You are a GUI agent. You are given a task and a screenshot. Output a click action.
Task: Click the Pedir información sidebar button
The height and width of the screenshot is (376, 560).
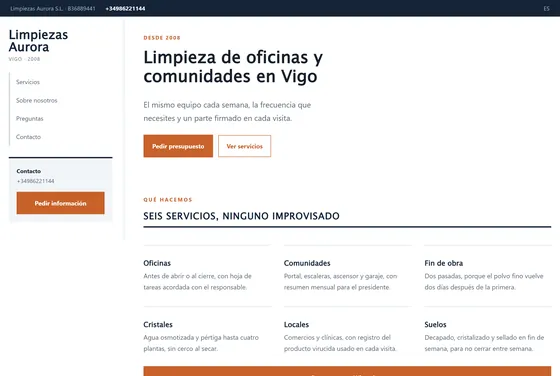click(60, 203)
